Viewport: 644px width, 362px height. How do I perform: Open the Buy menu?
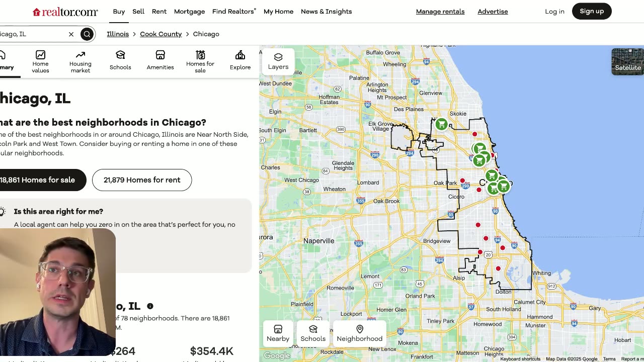(x=119, y=12)
